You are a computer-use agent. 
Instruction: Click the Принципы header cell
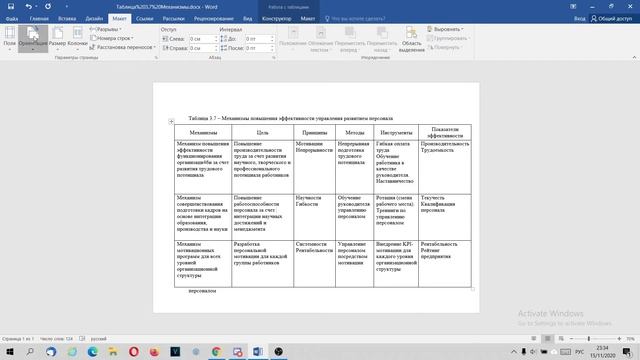pyautogui.click(x=314, y=133)
